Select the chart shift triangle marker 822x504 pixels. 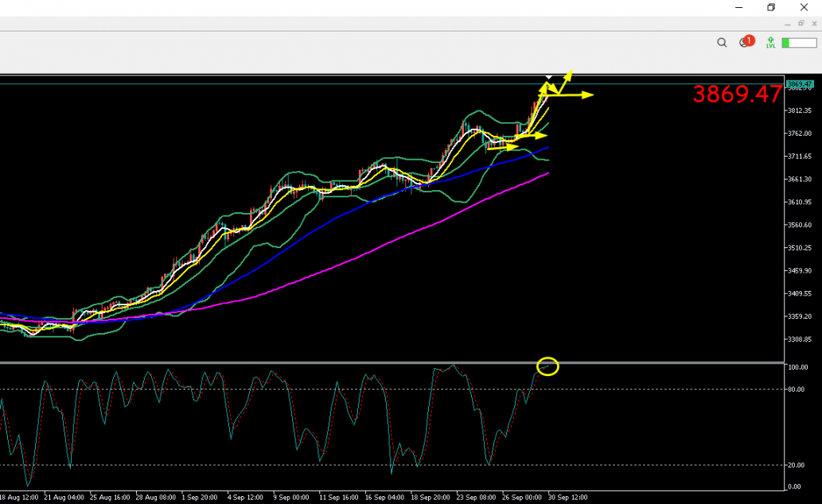(x=548, y=79)
